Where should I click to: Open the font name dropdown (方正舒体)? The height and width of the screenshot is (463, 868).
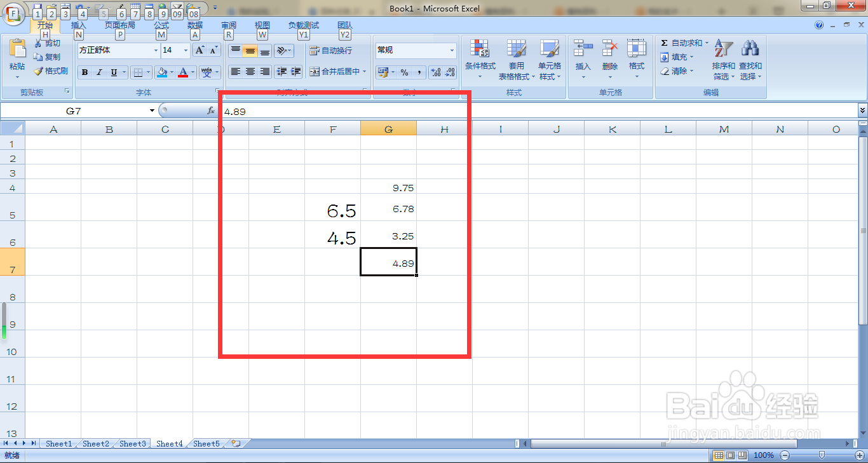pos(156,50)
